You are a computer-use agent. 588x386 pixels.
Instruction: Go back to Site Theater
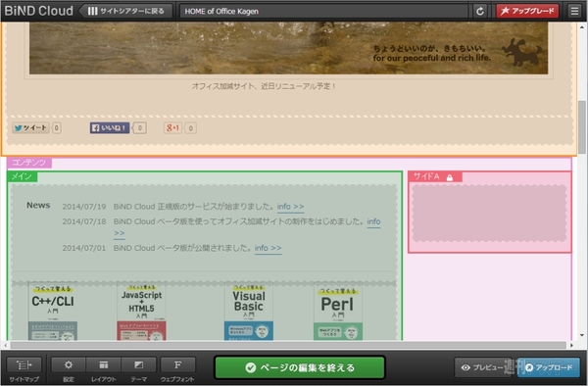coord(126,11)
